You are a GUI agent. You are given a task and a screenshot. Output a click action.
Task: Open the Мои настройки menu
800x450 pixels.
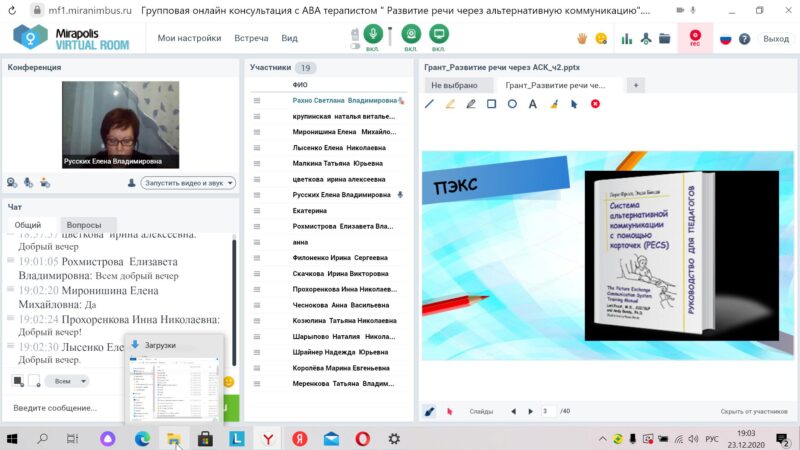[x=189, y=38]
